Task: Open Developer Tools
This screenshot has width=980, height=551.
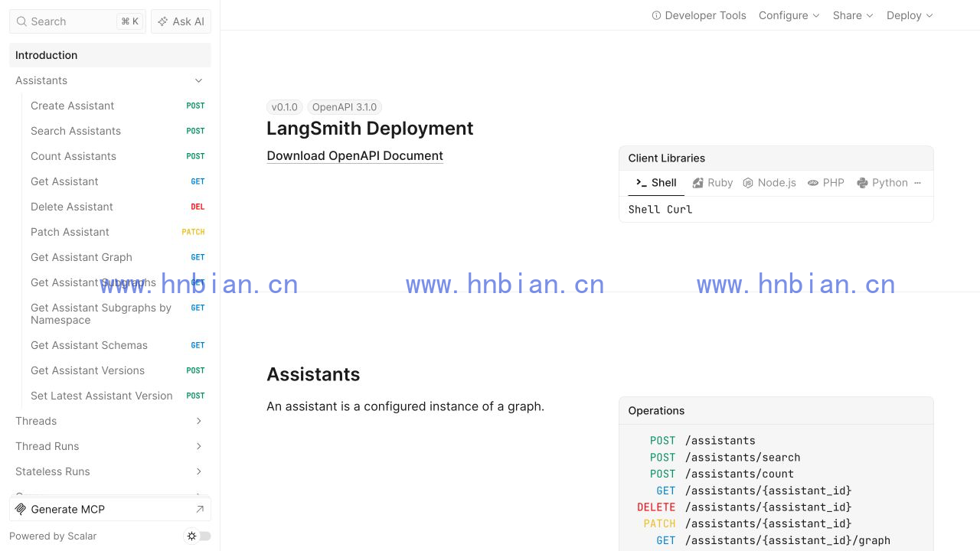Action: pyautogui.click(x=699, y=15)
